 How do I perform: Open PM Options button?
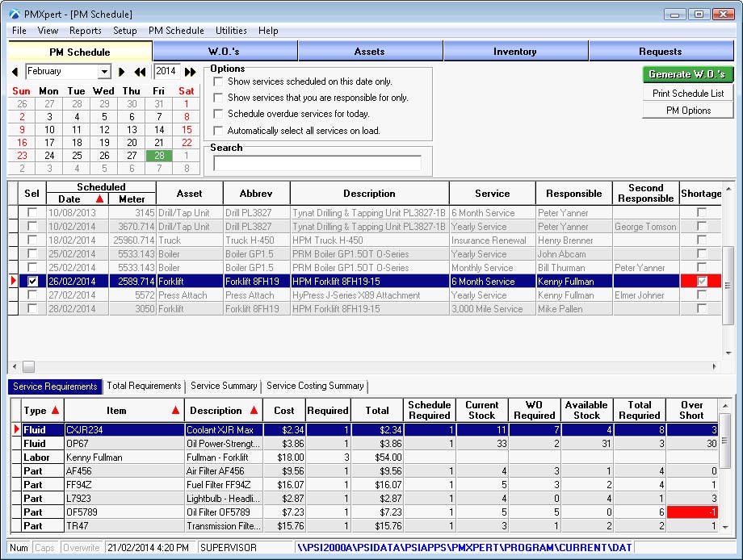(687, 111)
